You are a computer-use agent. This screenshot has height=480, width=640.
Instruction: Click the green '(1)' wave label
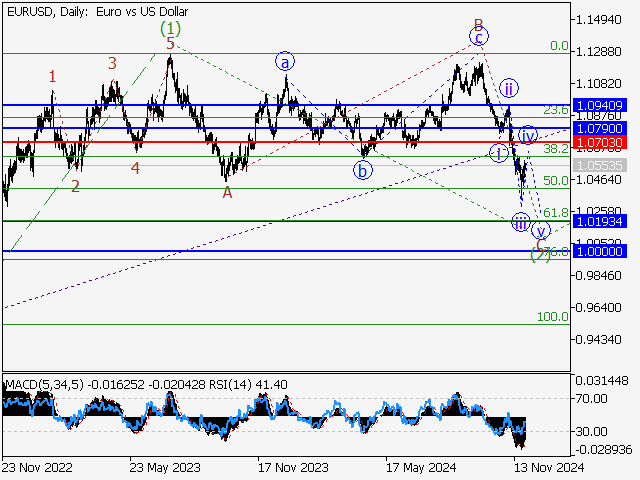point(171,27)
